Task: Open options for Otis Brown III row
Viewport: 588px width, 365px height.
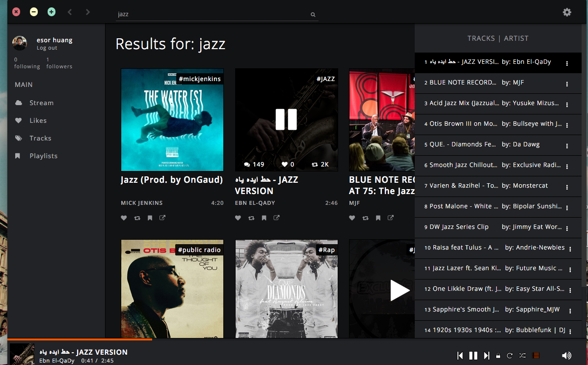Action: coord(566,125)
